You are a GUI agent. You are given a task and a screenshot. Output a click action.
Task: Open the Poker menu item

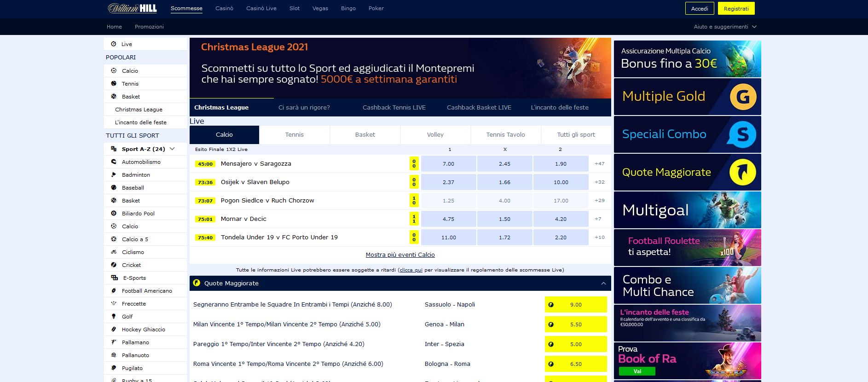pyautogui.click(x=376, y=8)
